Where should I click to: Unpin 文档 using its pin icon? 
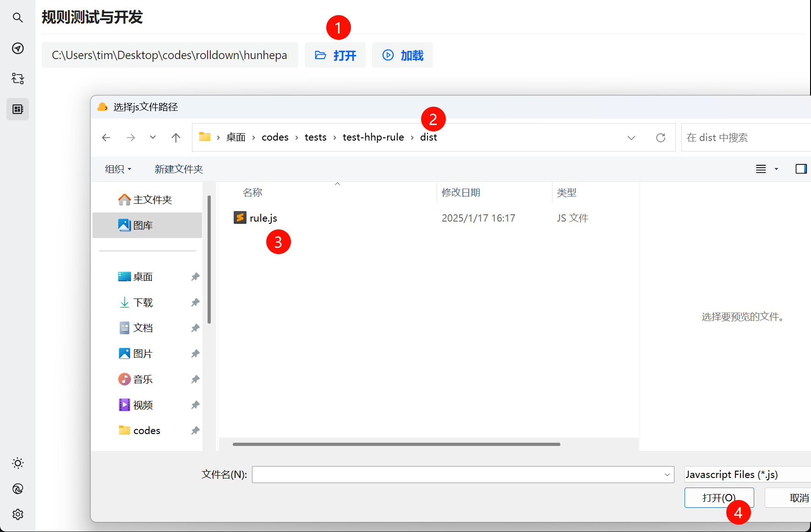coord(195,328)
